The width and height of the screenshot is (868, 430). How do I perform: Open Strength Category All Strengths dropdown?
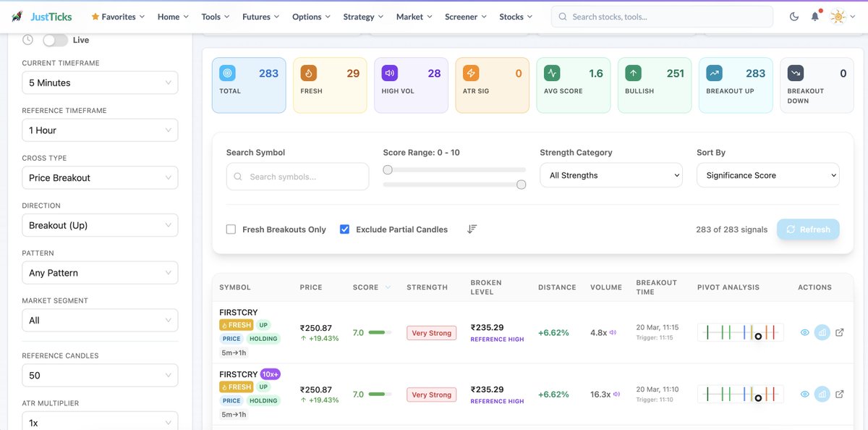(x=611, y=175)
